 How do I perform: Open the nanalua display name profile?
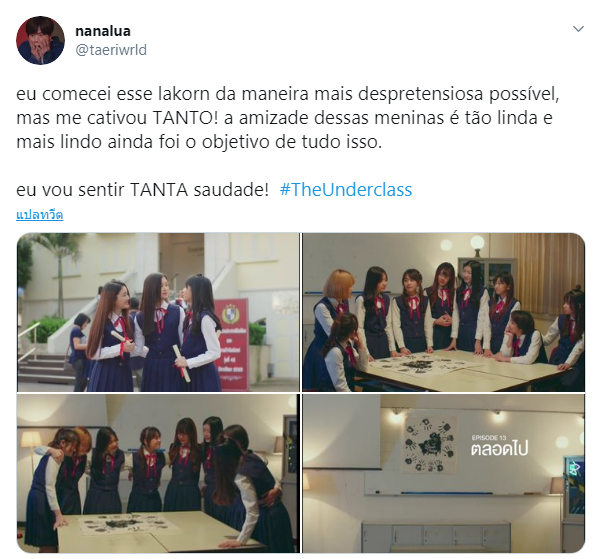tap(103, 31)
